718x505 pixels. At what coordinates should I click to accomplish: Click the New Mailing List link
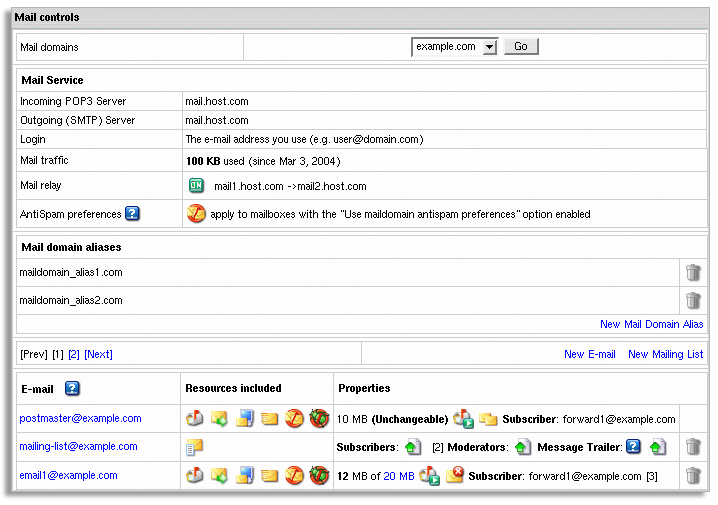pyautogui.click(x=665, y=354)
